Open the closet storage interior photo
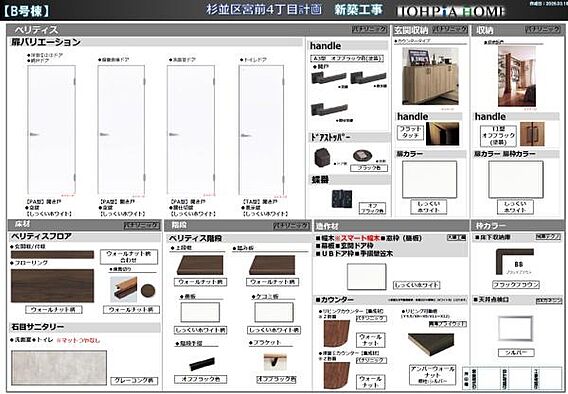Viewport: 568px width, 394px height. point(516,76)
